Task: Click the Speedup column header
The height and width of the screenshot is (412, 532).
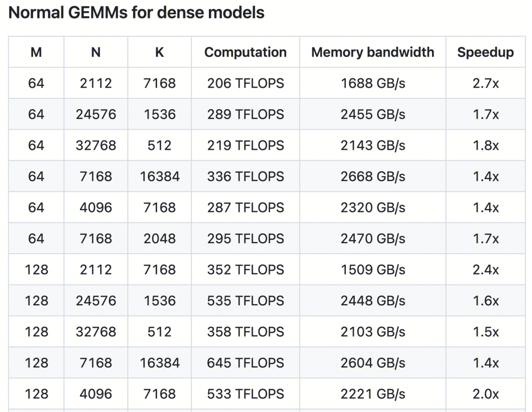Action: coord(485,52)
